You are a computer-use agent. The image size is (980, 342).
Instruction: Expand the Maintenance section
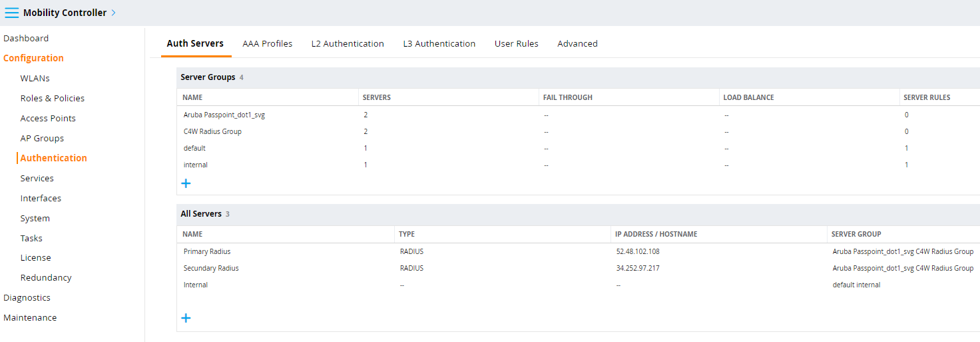[30, 317]
